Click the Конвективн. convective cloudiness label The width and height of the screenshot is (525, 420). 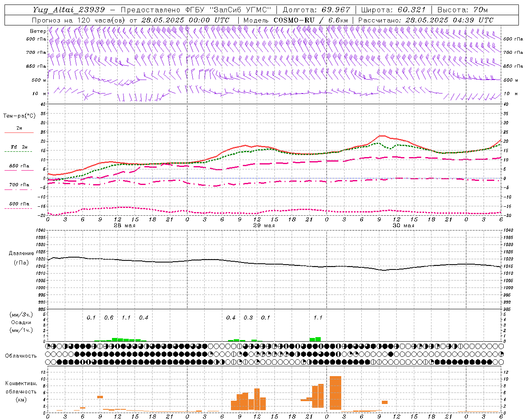click(x=21, y=383)
